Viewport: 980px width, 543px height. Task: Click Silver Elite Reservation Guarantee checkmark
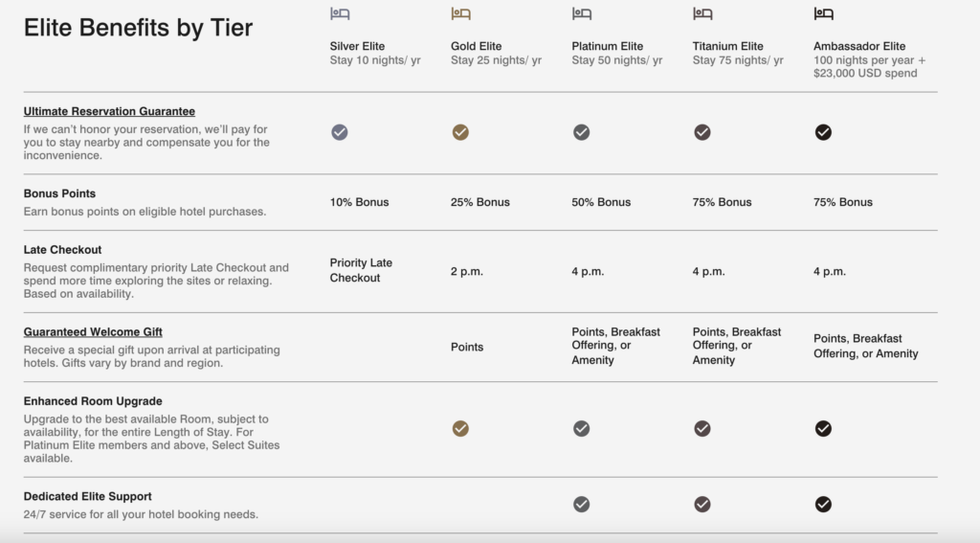(x=340, y=132)
